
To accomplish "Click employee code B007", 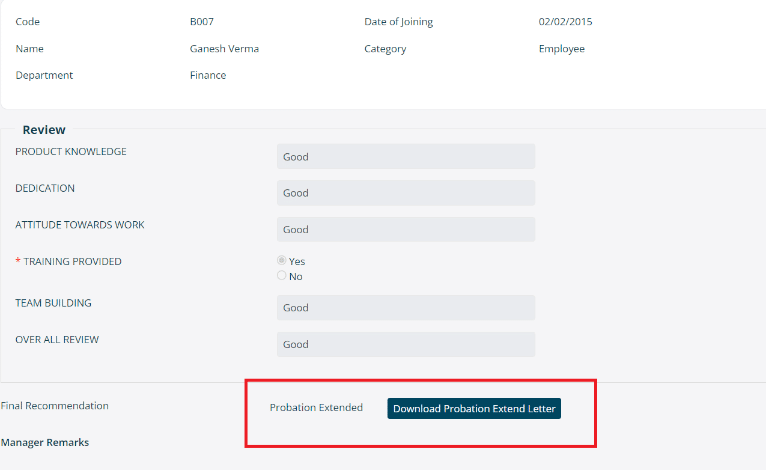I will pos(202,21).
